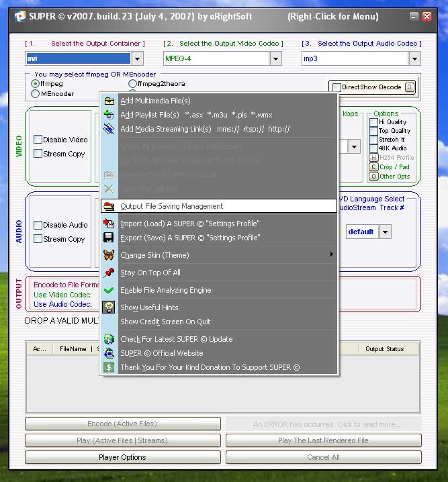Image resolution: width=448 pixels, height=482 pixels.
Task: Toggle Enable File Analyzing Engine
Action: (219, 290)
